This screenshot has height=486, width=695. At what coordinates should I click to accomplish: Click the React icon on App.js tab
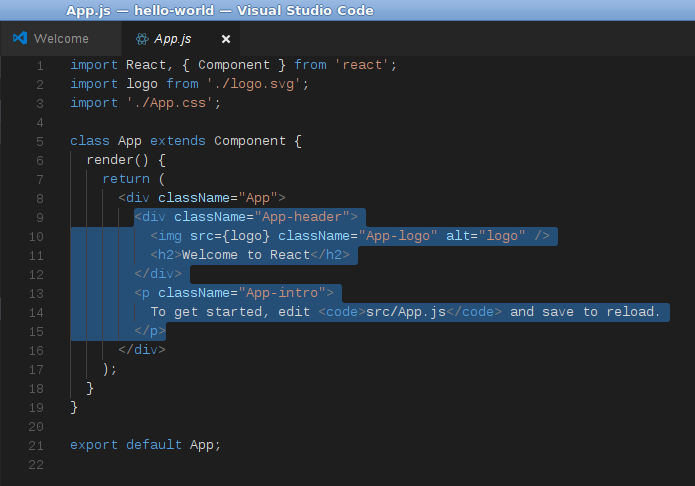coord(142,39)
